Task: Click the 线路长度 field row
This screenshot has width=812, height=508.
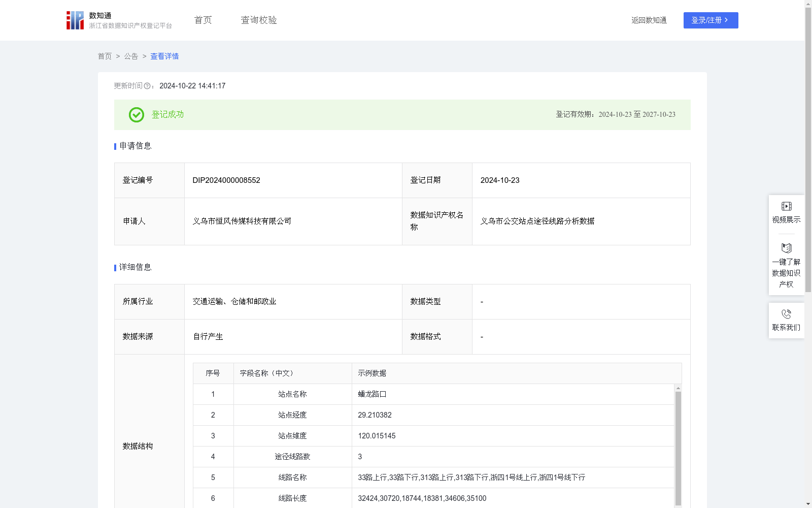Action: [433, 498]
